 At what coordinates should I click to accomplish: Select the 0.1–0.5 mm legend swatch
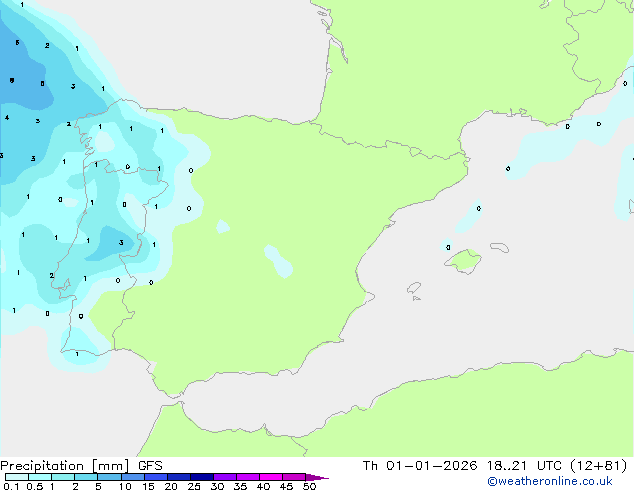[17, 477]
